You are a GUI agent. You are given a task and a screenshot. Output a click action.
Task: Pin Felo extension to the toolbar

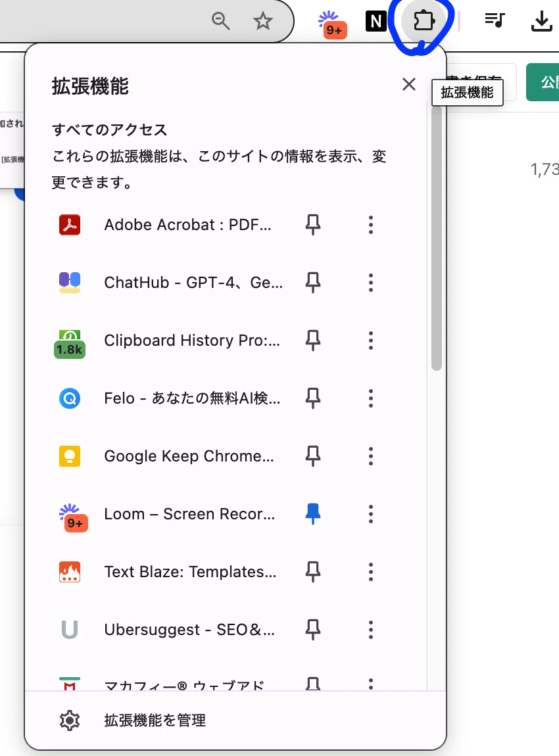coord(313,398)
